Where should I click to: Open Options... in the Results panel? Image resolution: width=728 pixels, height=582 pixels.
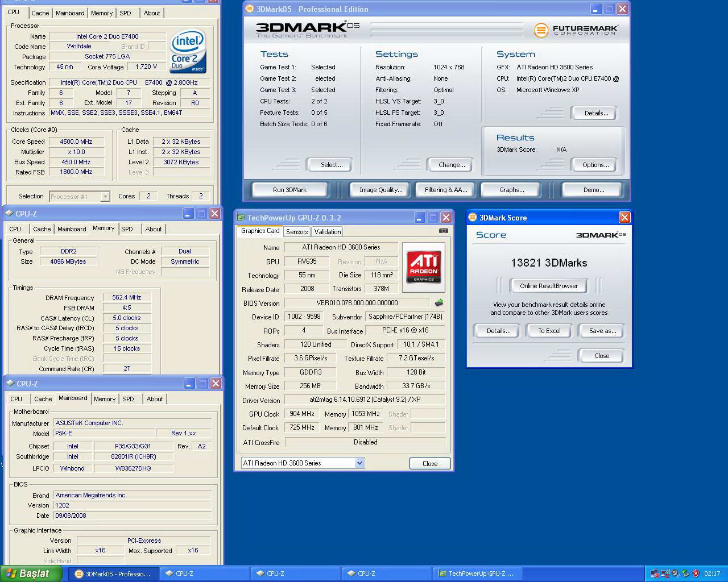tap(595, 165)
